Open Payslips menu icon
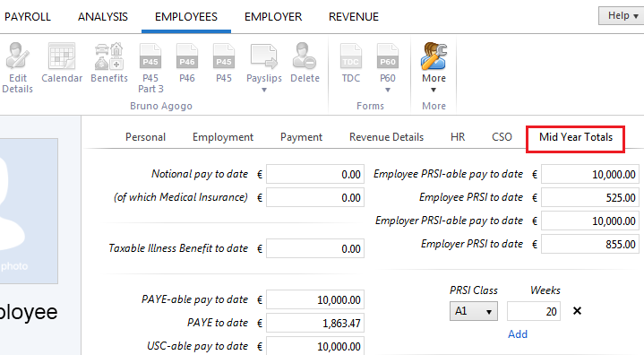Screen dimensions: 644x355 click(264, 56)
